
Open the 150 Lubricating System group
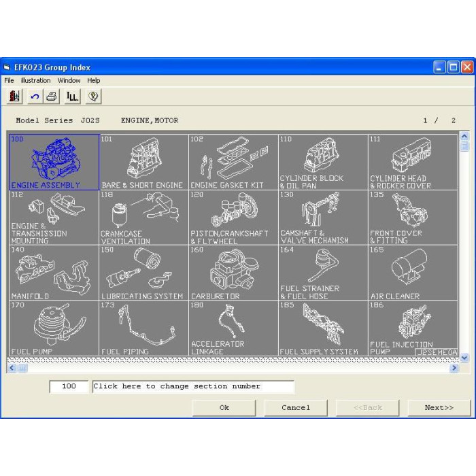(x=143, y=273)
